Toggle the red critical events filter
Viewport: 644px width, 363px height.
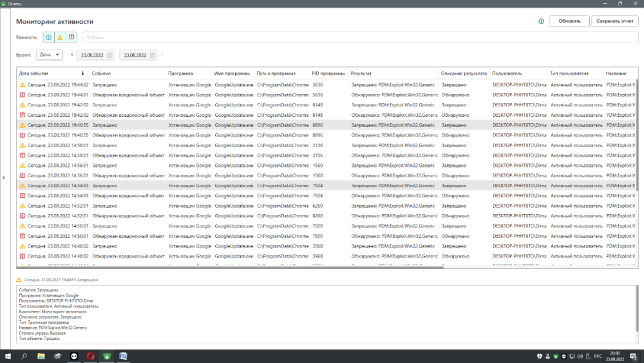[x=71, y=37]
